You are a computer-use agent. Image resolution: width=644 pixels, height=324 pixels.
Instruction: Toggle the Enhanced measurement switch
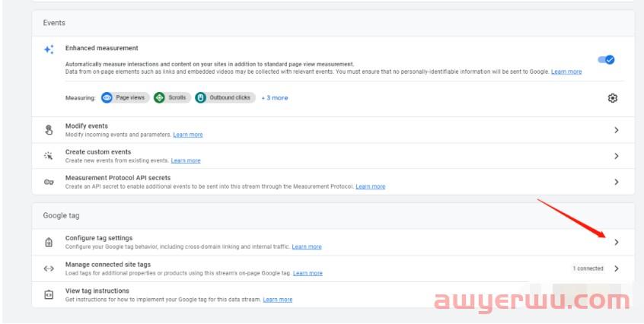606,59
